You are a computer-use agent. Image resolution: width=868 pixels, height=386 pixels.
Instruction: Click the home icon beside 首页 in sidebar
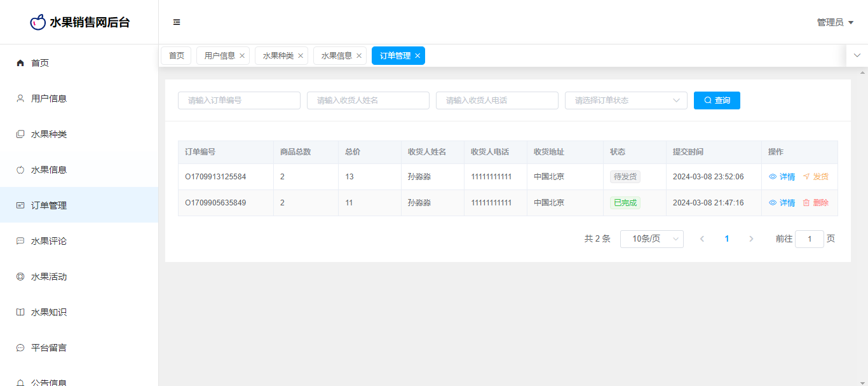pos(20,63)
